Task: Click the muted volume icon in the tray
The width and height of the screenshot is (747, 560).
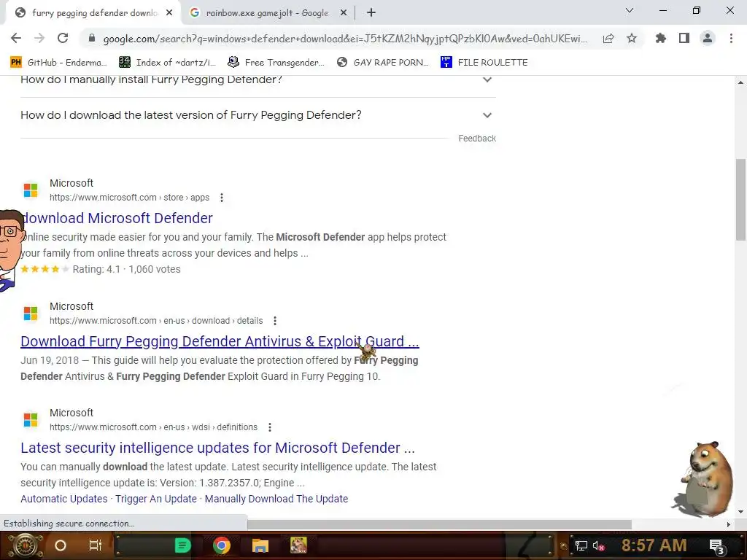Action: click(598, 546)
